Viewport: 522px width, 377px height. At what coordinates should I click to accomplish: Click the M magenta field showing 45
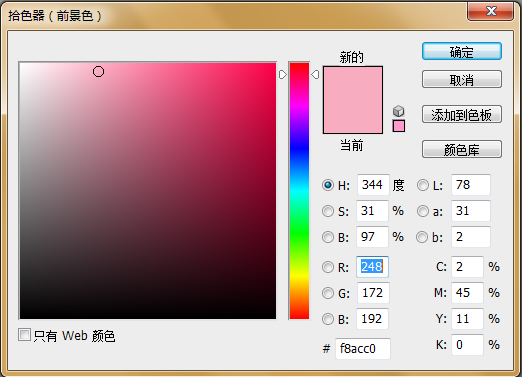[x=467, y=293]
